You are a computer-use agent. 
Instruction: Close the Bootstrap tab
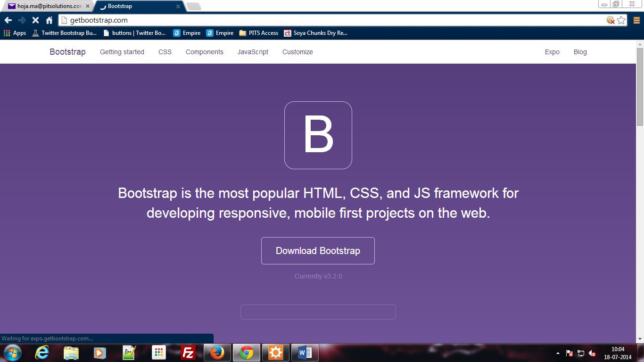click(x=178, y=7)
